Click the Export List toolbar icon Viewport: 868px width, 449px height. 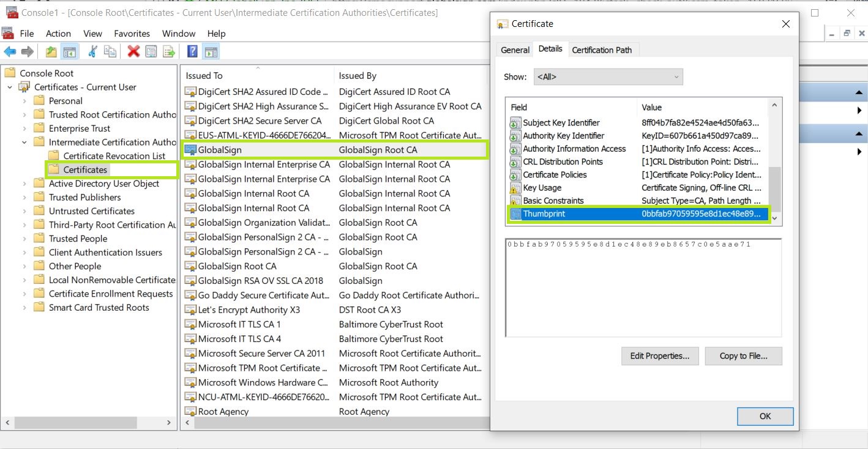(x=169, y=52)
